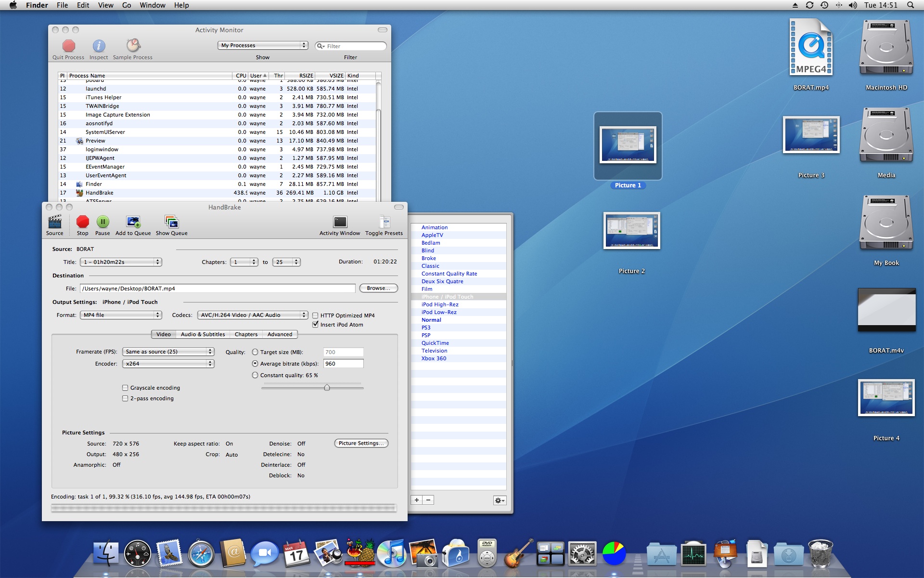Screen dimensions: 924x578
Task: Pause encoding with the green Pause icon
Action: 103,222
